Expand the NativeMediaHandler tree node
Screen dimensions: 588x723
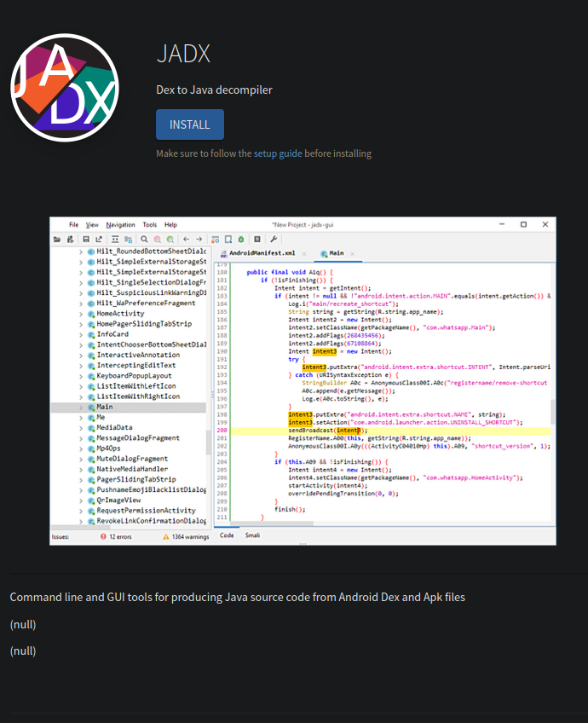pos(81,470)
